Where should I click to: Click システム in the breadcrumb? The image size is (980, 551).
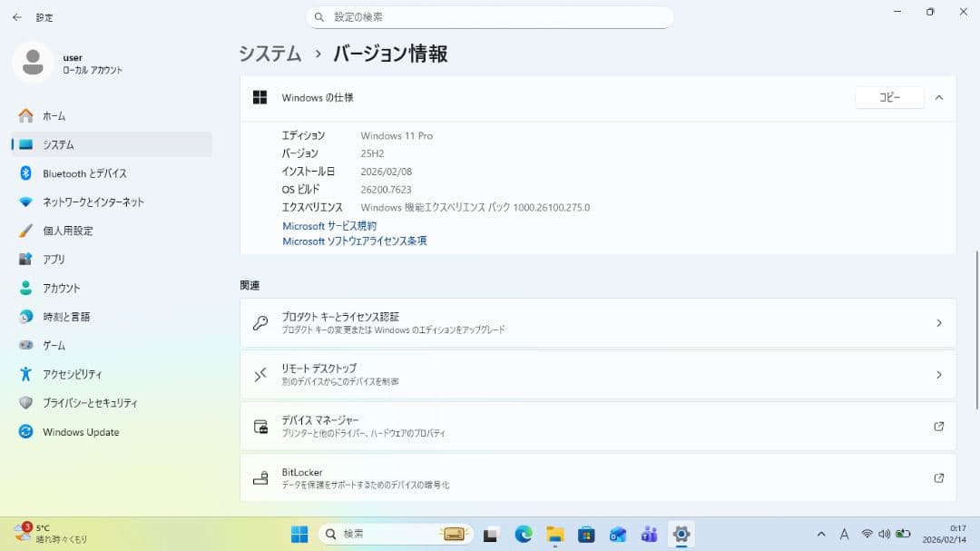pos(270,54)
